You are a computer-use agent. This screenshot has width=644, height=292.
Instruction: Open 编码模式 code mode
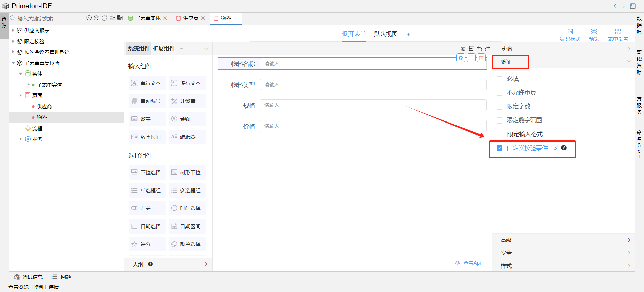570,35
